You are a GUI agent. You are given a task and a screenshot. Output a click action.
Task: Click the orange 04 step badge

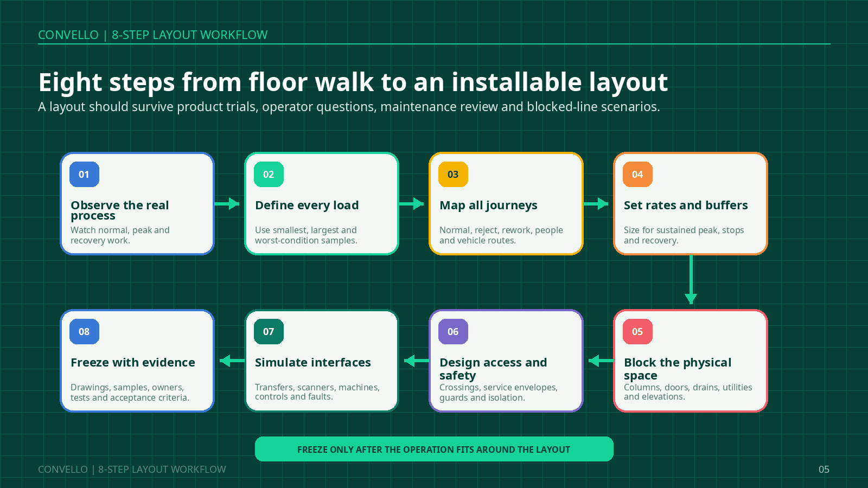coord(637,174)
